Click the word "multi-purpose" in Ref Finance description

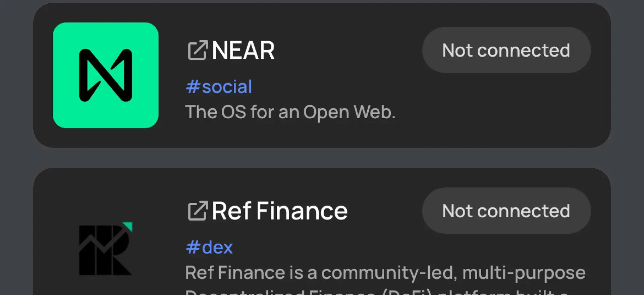[x=524, y=272]
